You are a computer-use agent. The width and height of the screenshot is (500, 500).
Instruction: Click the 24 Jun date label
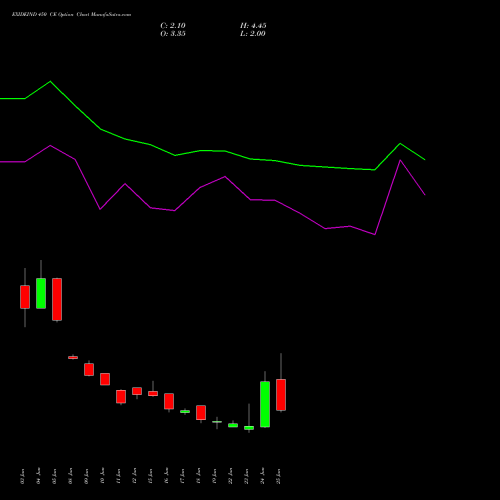263,476
